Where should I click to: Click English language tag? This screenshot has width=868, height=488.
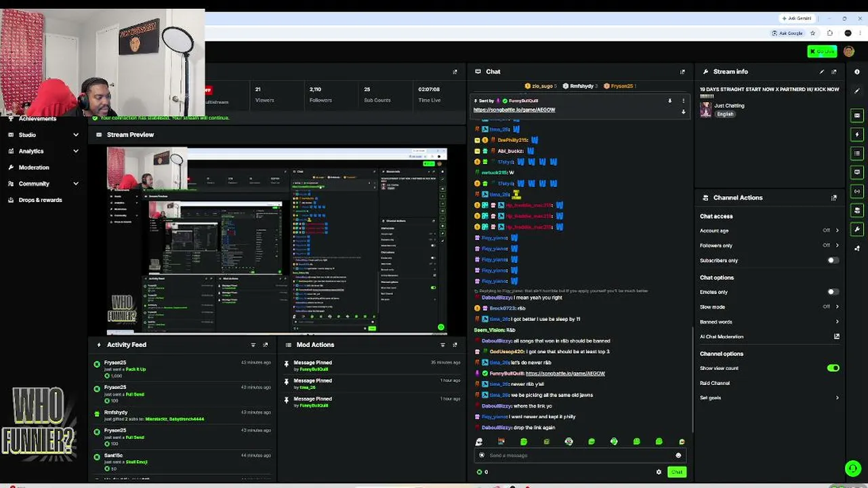point(725,114)
